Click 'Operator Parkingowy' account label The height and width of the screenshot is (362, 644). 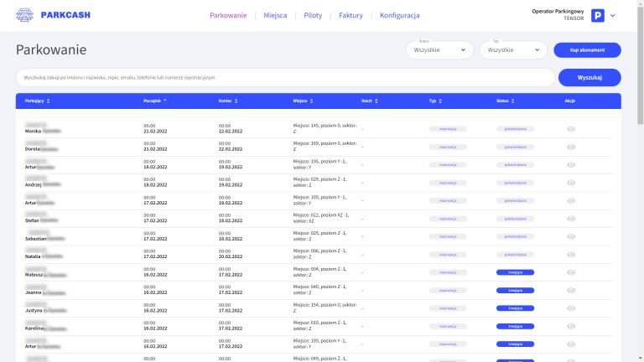[558, 12]
